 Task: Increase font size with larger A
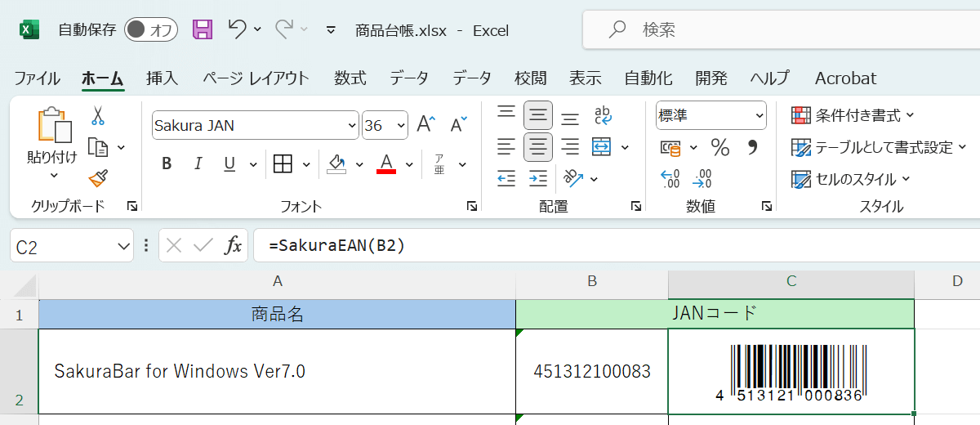[426, 124]
